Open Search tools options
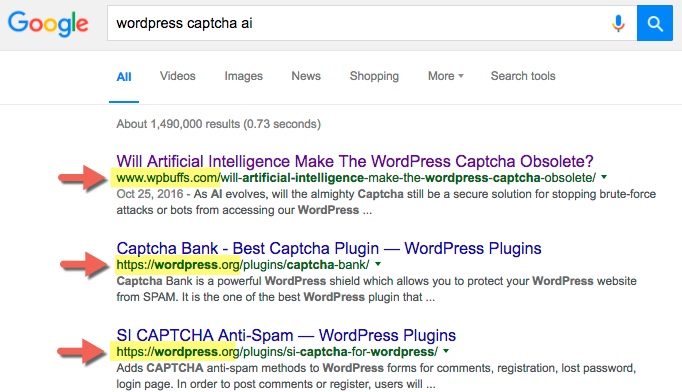This screenshot has width=682, height=392. [x=523, y=76]
